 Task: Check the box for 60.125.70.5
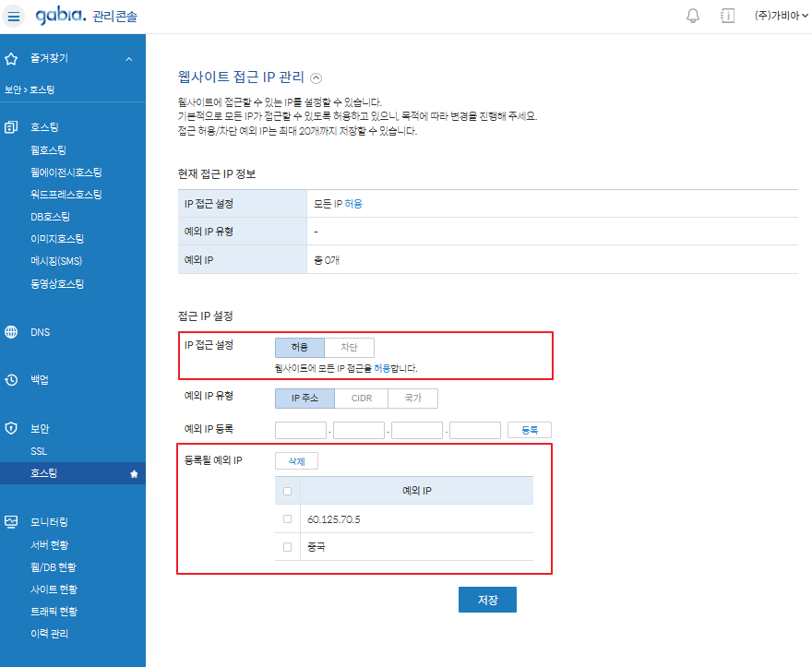click(288, 519)
